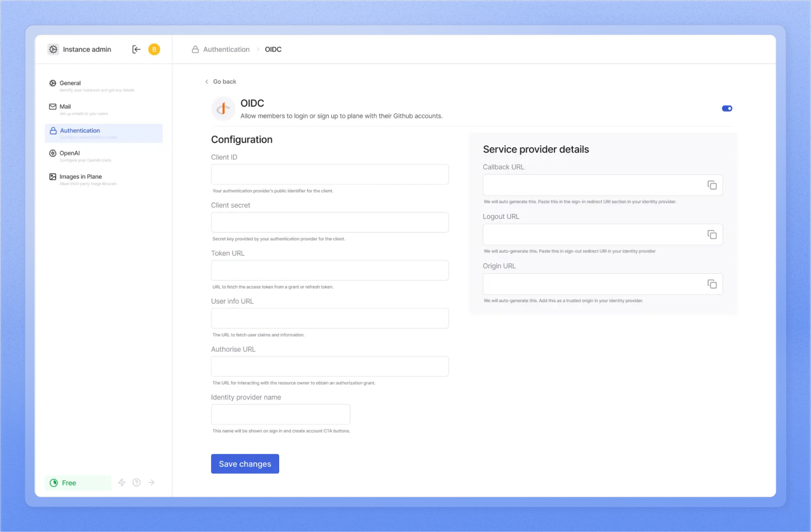The image size is (811, 532).
Task: Open Images in Plane settings
Action: click(80, 177)
